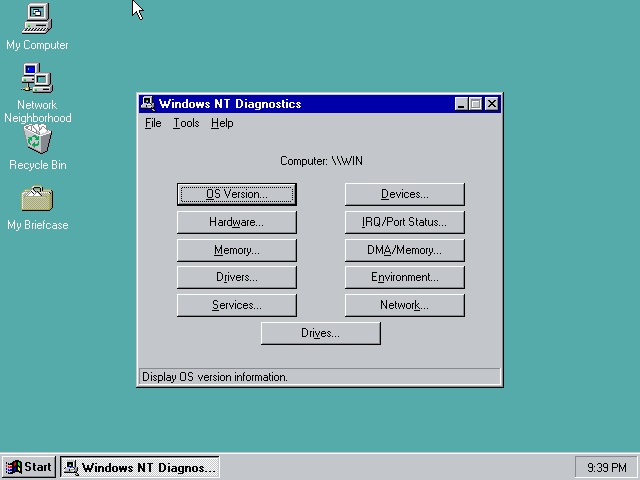Screen dimensions: 640x480
Task: Open the Start menu
Action: (x=29, y=467)
